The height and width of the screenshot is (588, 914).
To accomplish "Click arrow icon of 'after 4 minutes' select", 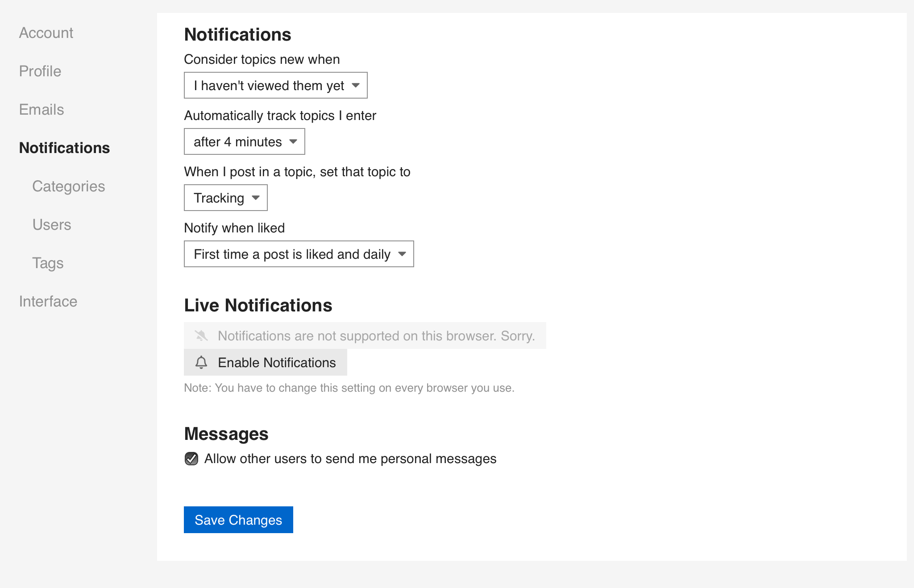I will point(293,141).
